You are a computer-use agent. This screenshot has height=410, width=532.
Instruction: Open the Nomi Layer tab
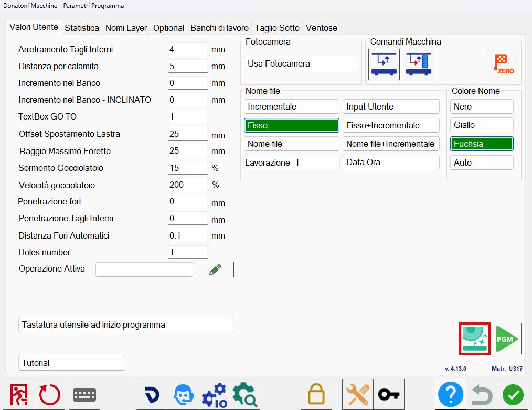coord(126,28)
